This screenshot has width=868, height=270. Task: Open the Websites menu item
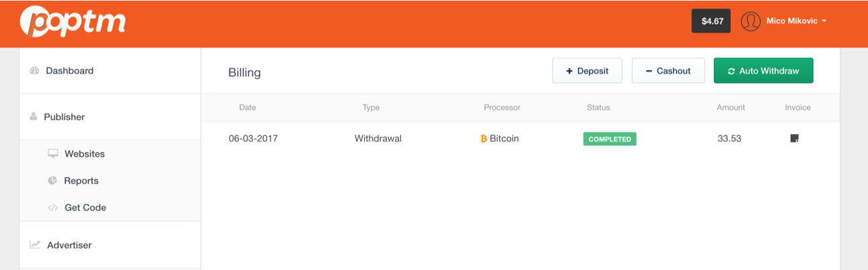(85, 154)
